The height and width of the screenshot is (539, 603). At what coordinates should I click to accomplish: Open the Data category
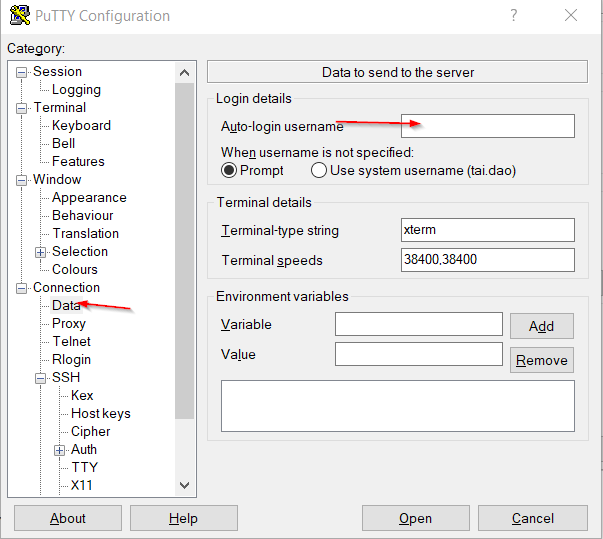tap(66, 306)
